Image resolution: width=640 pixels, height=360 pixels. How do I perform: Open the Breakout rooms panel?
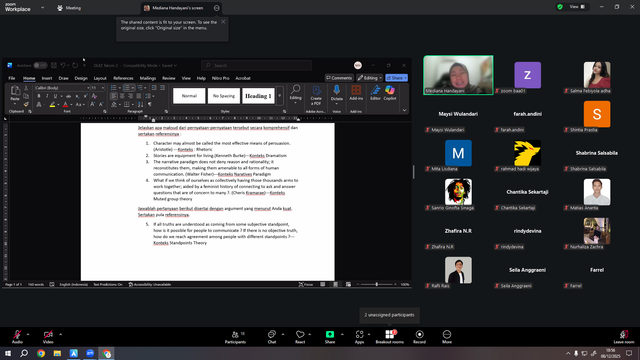point(389,337)
